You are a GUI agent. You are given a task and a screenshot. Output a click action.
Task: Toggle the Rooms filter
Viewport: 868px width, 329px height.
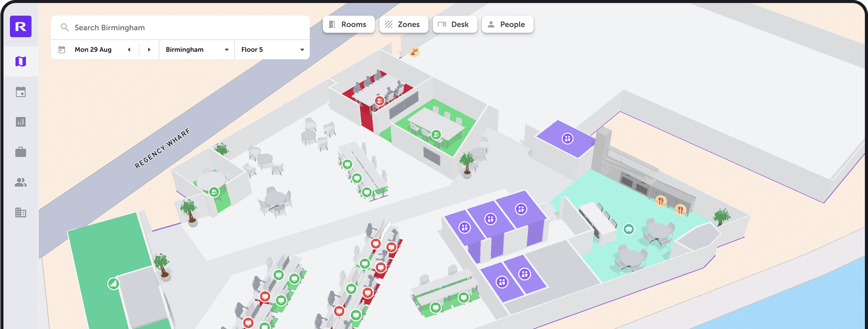click(x=349, y=24)
